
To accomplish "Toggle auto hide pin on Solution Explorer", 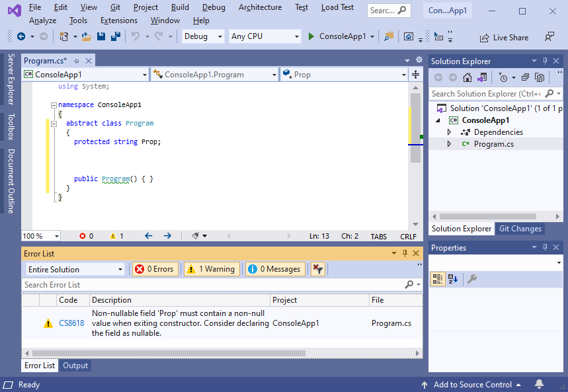I will [545, 61].
